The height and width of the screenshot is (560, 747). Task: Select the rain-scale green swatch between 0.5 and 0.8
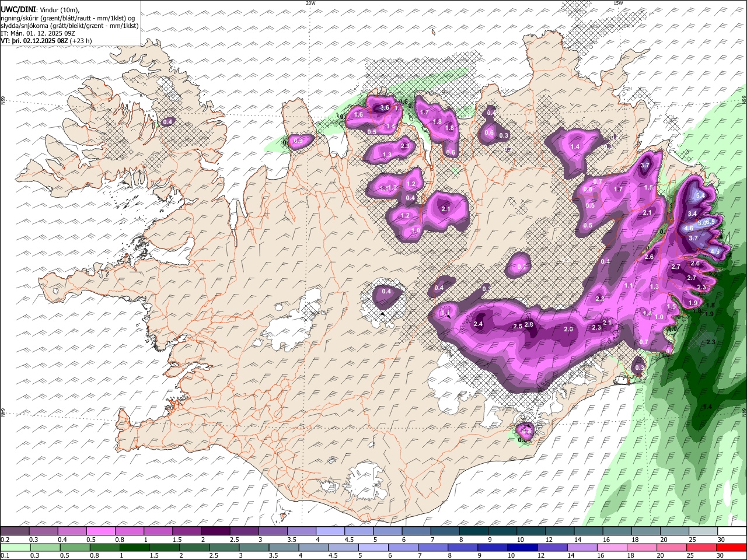point(74,548)
